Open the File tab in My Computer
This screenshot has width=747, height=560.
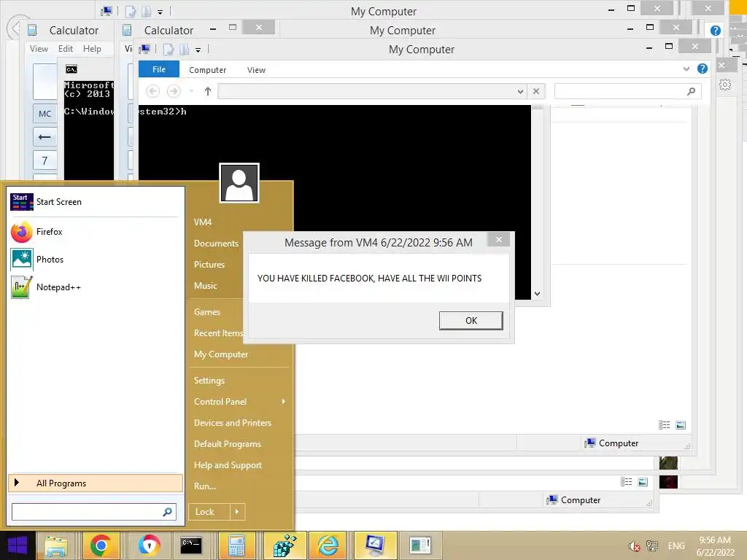(x=159, y=69)
